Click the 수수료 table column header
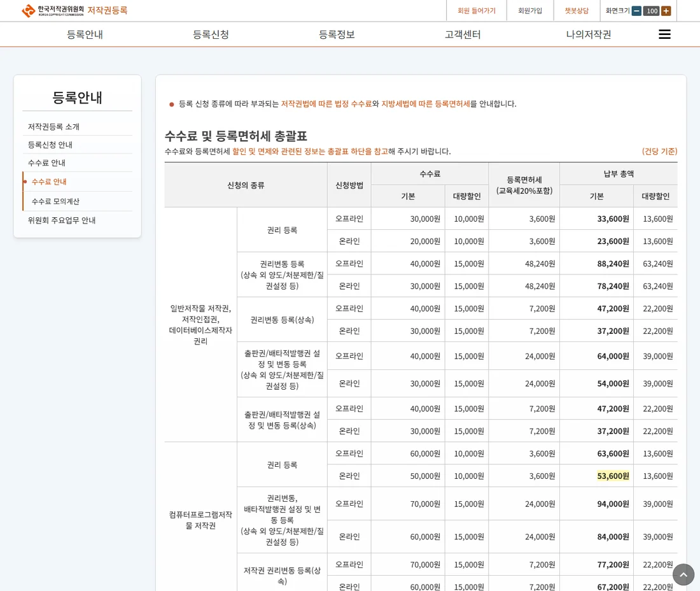This screenshot has width=700, height=591. 430,174
